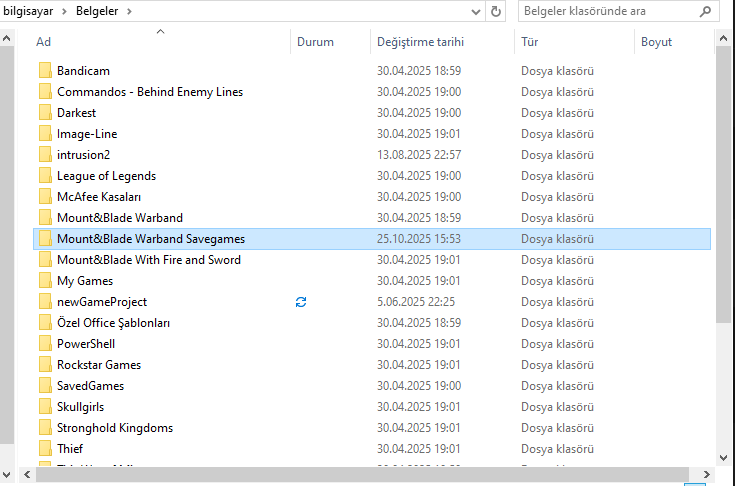Click the sync status icon for newGameProject
This screenshot has height=486, width=735.
pos(301,302)
